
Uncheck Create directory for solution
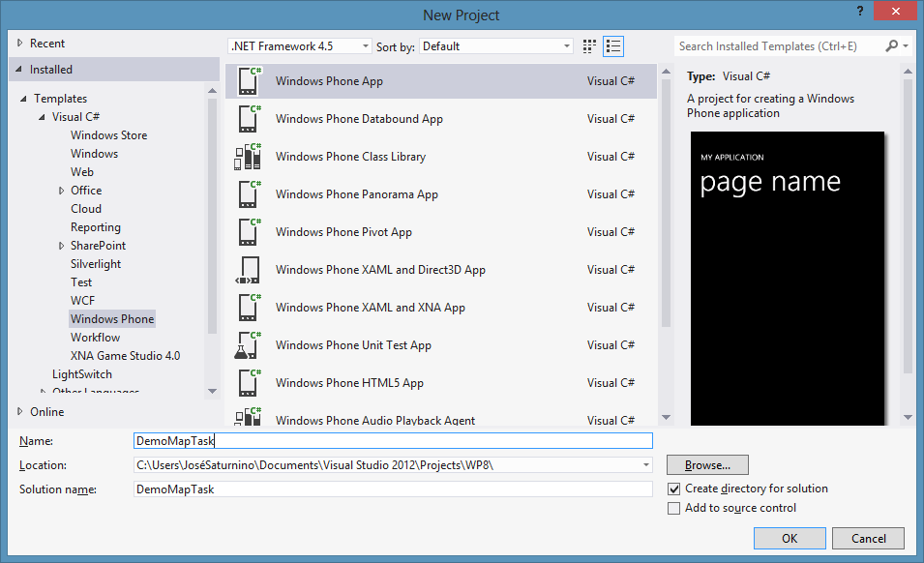(x=674, y=489)
